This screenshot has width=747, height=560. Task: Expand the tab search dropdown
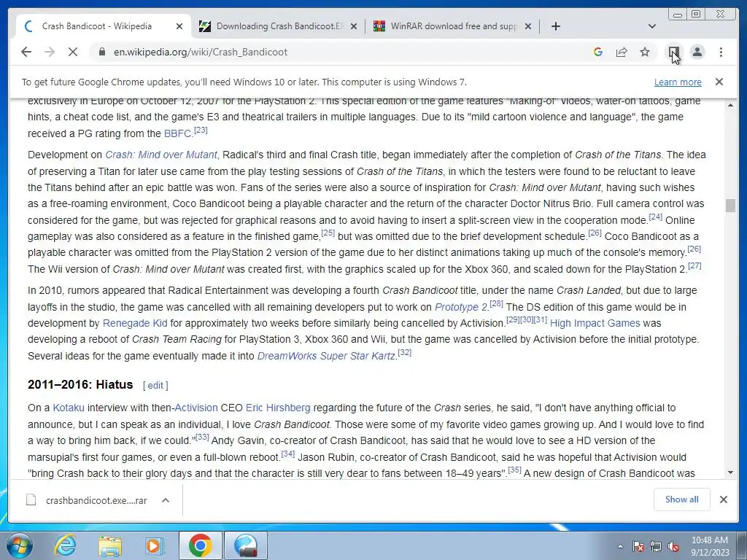(x=652, y=26)
